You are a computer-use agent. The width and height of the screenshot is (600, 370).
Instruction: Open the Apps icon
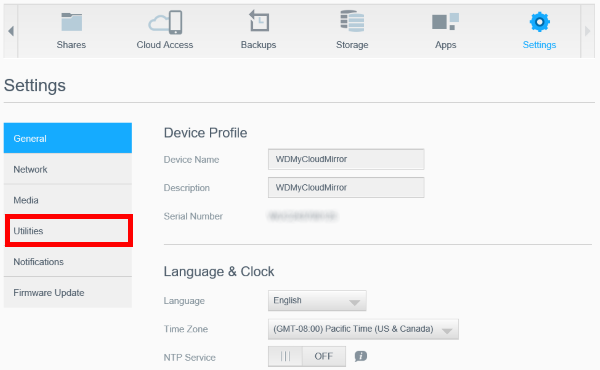(x=445, y=21)
